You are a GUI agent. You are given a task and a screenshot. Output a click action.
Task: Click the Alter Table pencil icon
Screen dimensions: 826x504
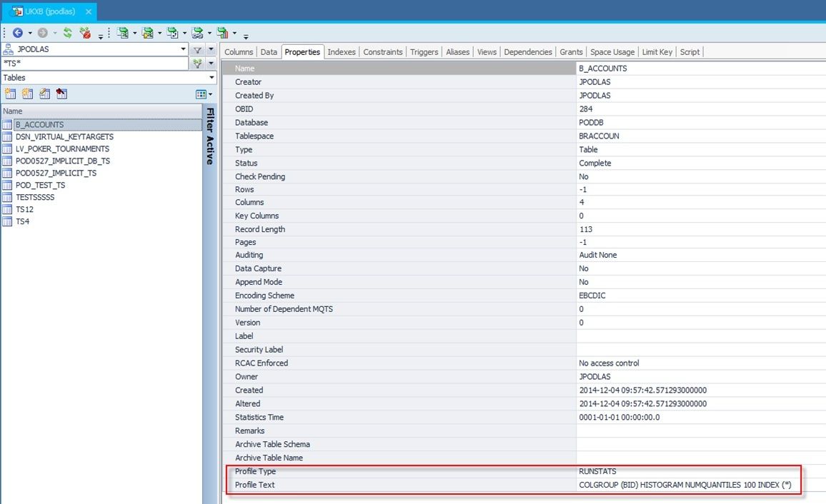tap(45, 94)
